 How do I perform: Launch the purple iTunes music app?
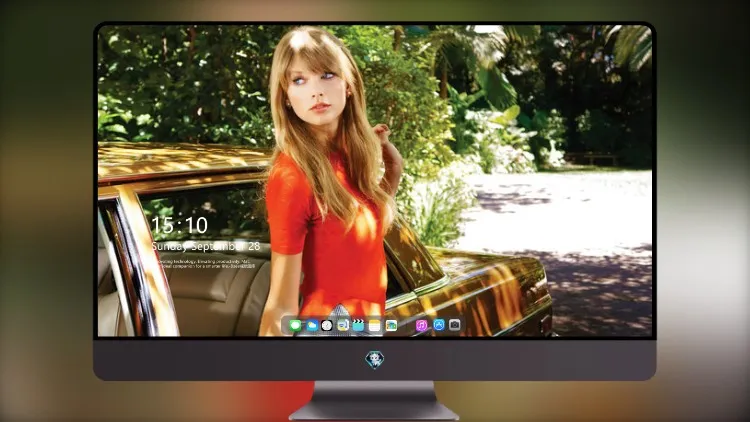[x=421, y=325]
